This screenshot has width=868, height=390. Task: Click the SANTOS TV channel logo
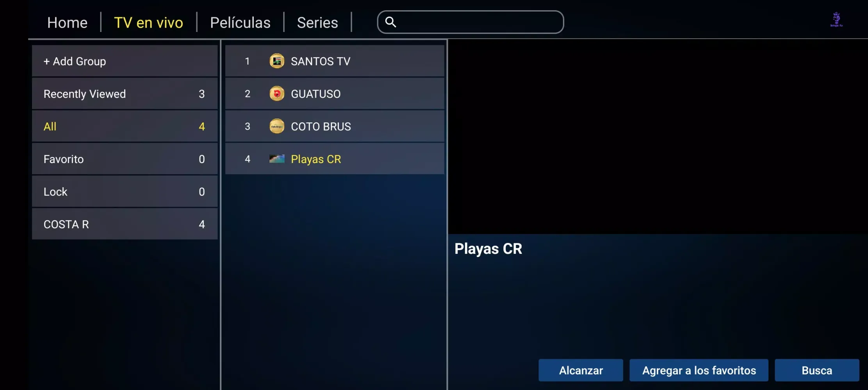[277, 61]
